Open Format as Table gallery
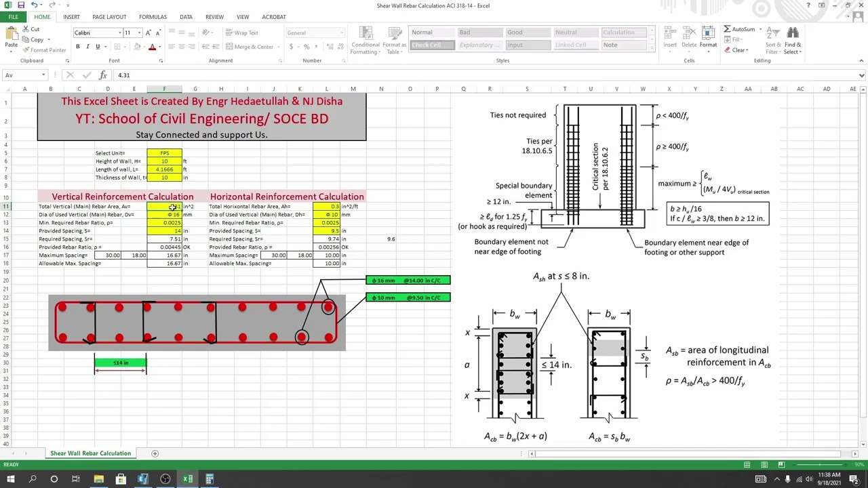Image resolution: width=868 pixels, height=488 pixels. coord(394,42)
